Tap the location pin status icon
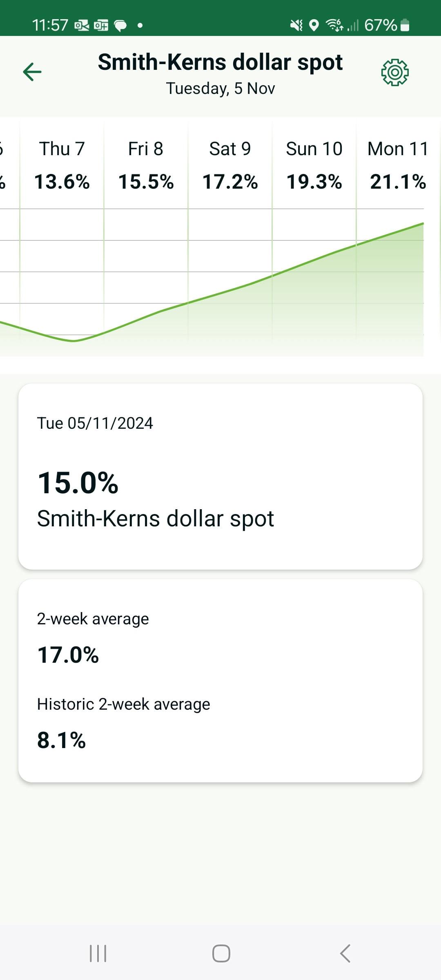 pos(314,25)
